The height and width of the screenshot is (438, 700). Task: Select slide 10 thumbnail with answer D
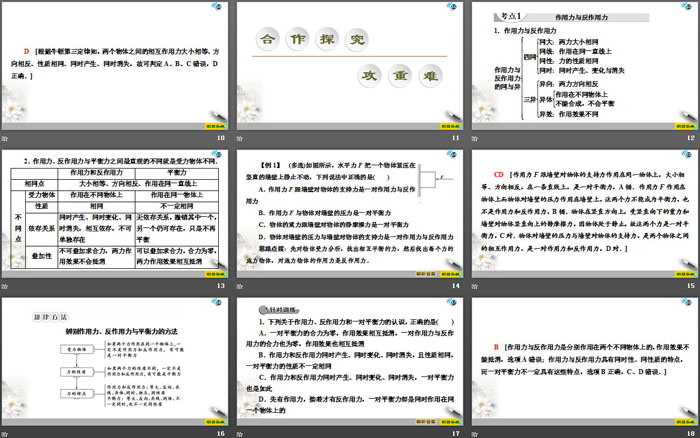(x=115, y=66)
